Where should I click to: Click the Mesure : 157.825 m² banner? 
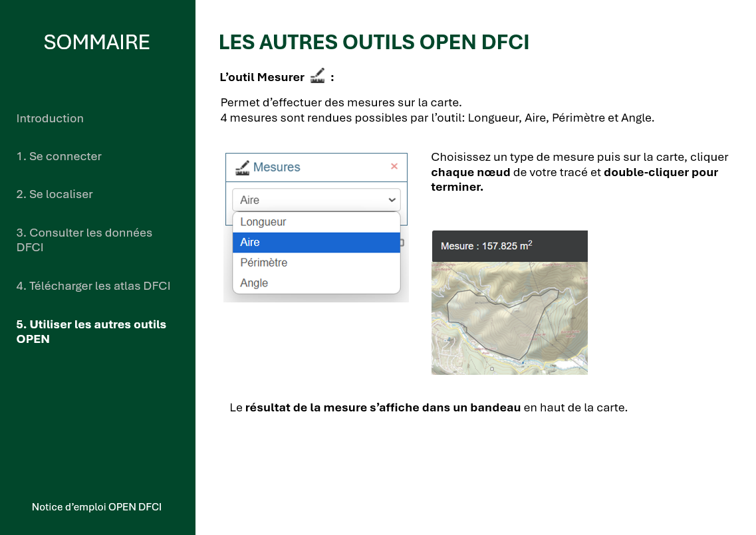[x=509, y=247]
